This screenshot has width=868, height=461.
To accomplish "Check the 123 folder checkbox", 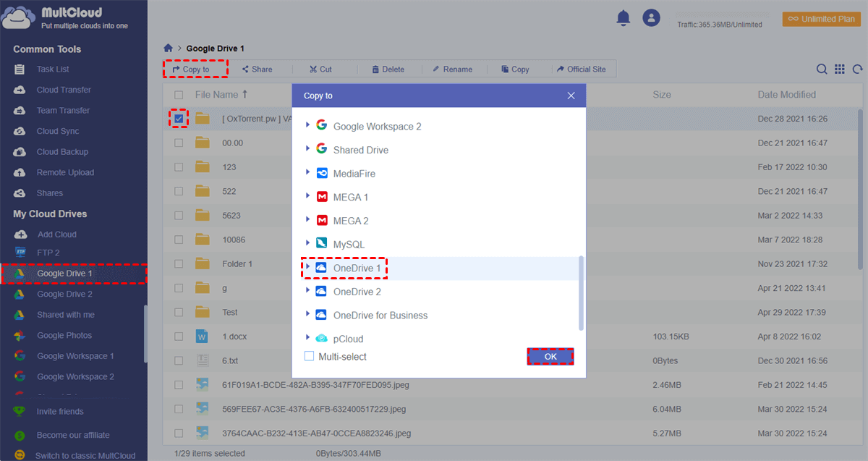I will pyautogui.click(x=179, y=167).
